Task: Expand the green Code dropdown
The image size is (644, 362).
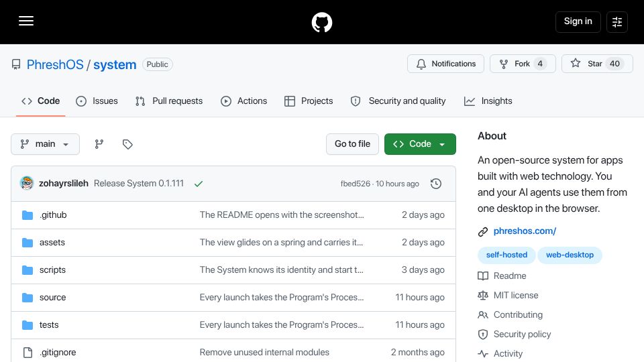Action: [420, 144]
